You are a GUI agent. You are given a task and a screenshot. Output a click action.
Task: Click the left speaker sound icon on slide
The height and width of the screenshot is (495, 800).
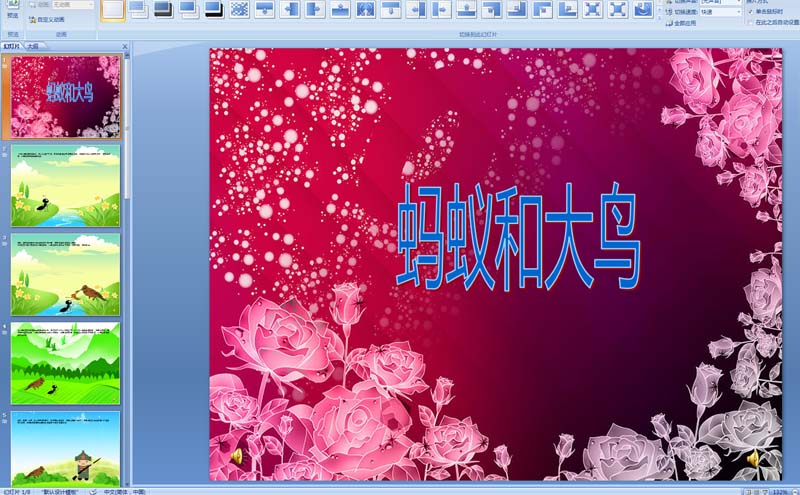tap(237, 456)
